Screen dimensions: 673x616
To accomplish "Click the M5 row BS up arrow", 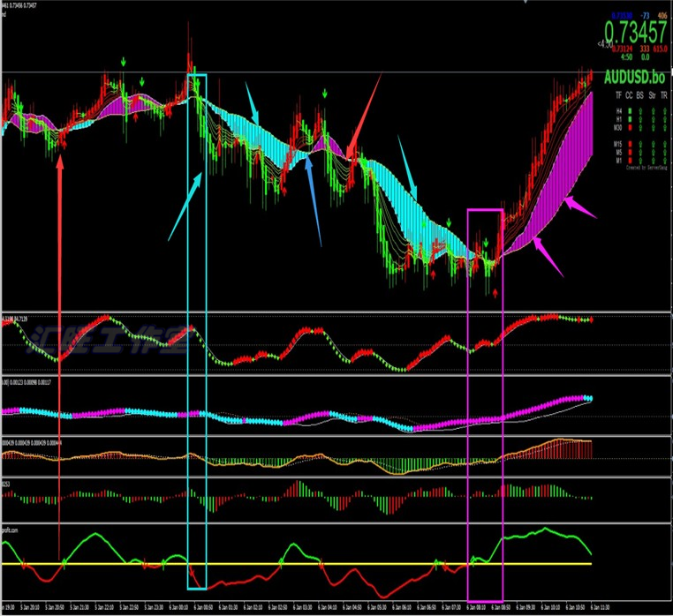I will point(640,153).
